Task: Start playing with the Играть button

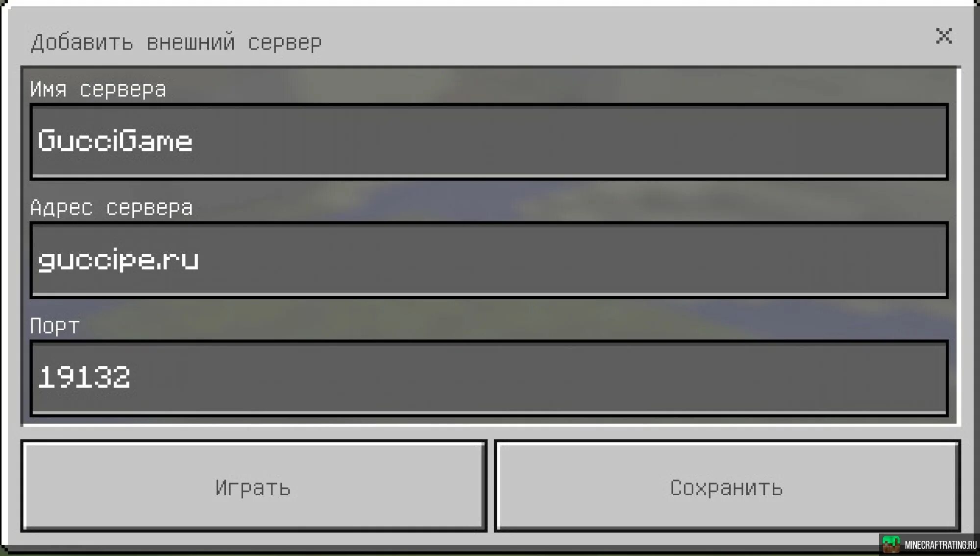Action: point(254,485)
